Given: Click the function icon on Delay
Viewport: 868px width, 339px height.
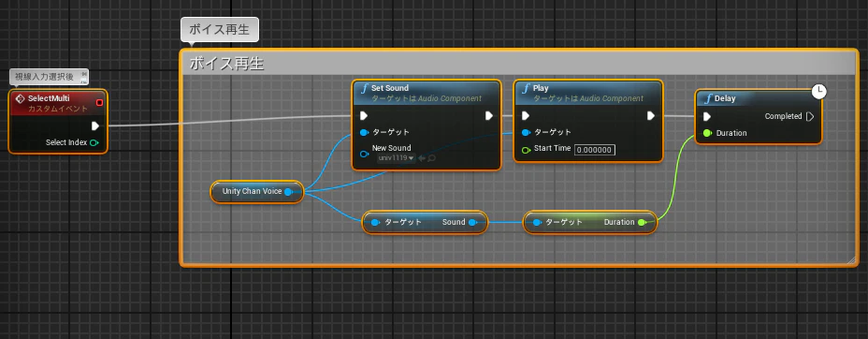Looking at the screenshot, I should [x=707, y=99].
